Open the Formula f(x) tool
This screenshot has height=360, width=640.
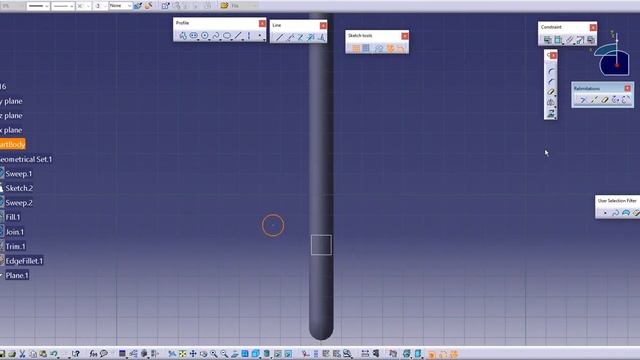point(93,354)
